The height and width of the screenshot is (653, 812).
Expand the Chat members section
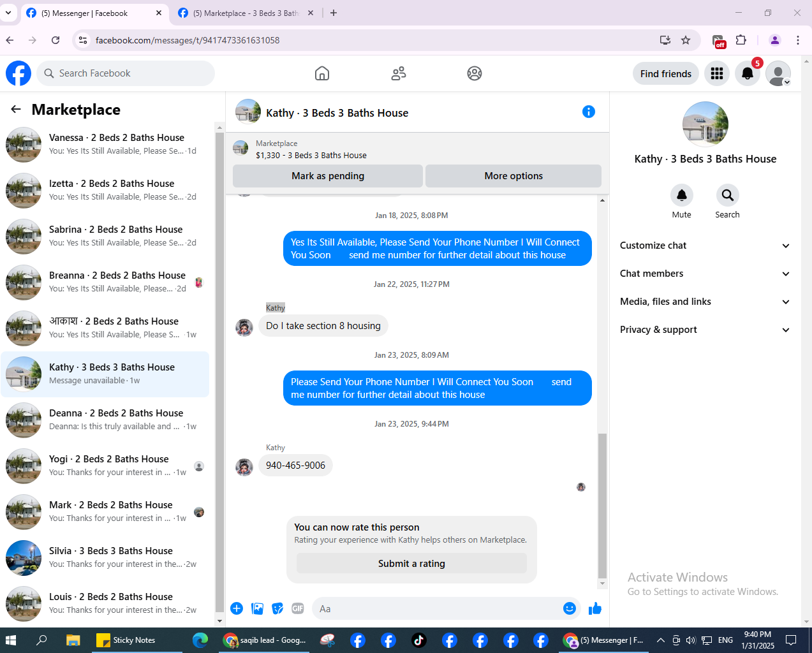705,274
